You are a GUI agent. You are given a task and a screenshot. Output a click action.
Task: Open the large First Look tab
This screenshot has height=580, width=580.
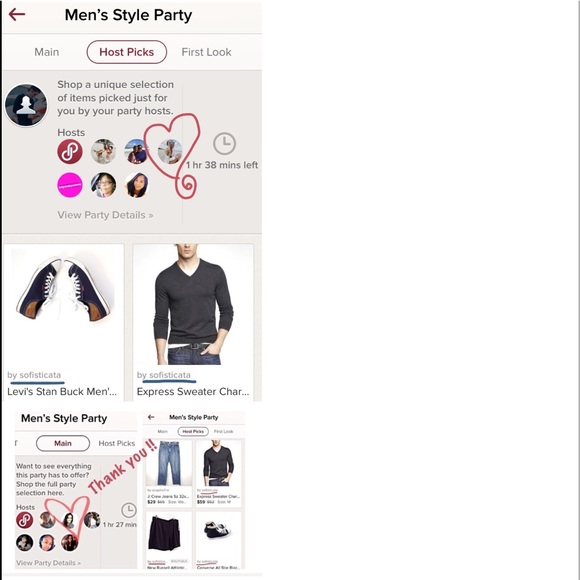206,52
